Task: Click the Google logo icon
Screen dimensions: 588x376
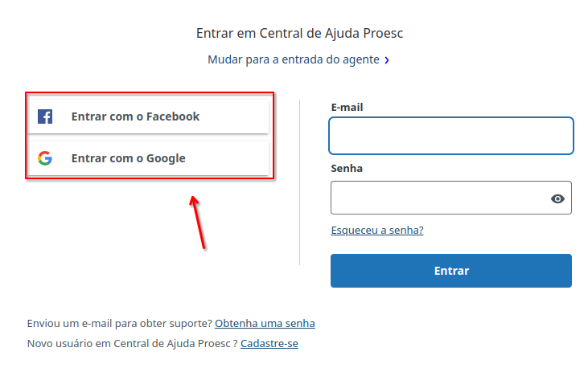Action: click(45, 158)
